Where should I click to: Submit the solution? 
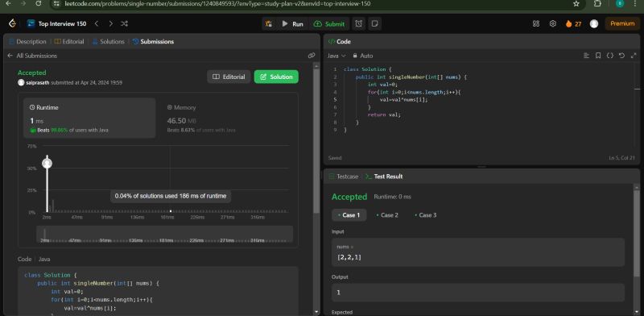point(329,24)
